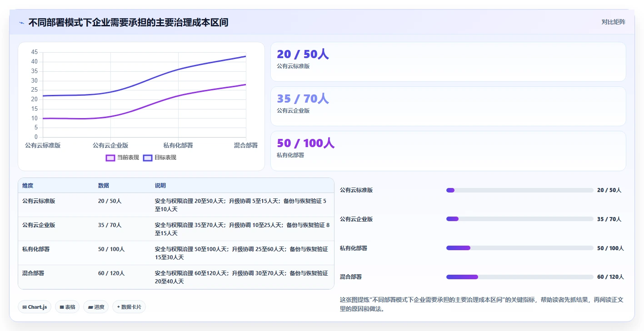This screenshot has width=644, height=331.
Task: Click the 混合部署 label in the progress list
Action: (351, 277)
